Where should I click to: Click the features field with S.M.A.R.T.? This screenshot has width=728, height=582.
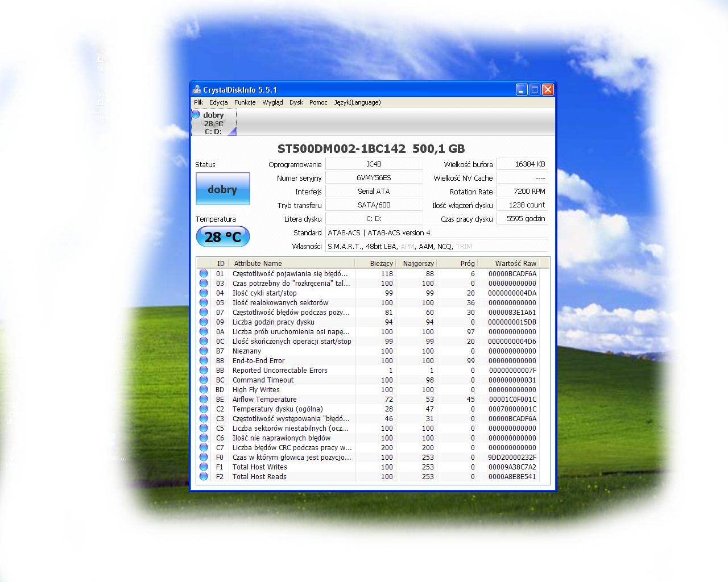pyautogui.click(x=436, y=246)
